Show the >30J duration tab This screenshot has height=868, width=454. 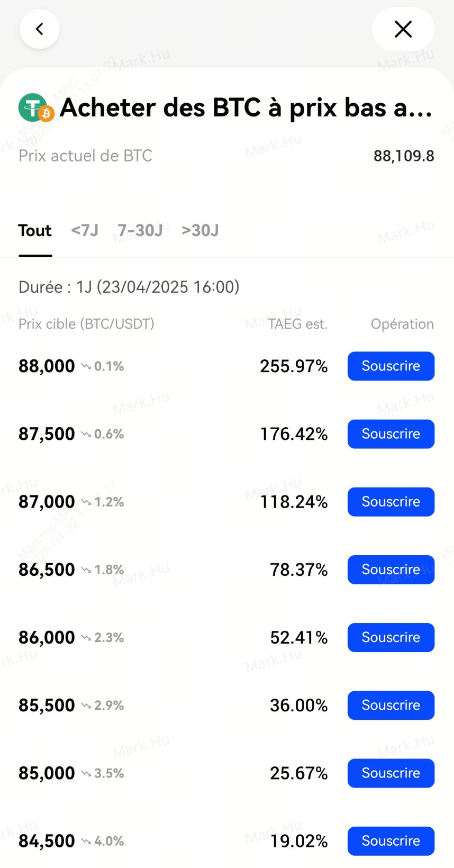tap(200, 231)
